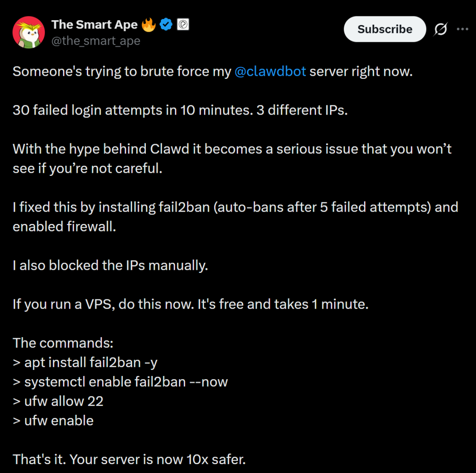Open the @clawdbot mention link
The height and width of the screenshot is (473, 476).
pyautogui.click(x=270, y=71)
